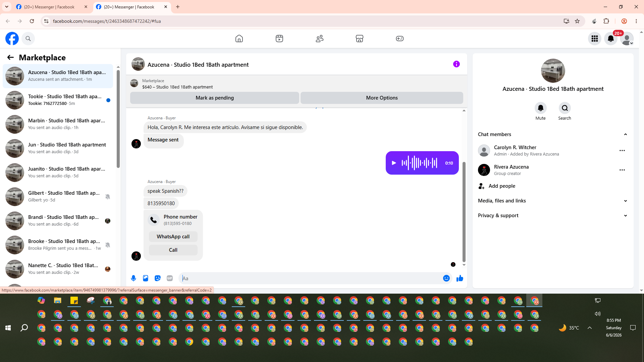
Task: Open the Reels video icon
Action: pos(279,39)
